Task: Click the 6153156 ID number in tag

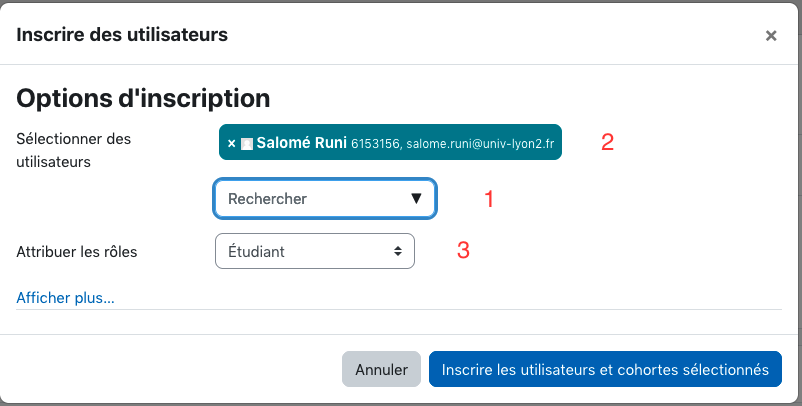Action: (x=375, y=144)
